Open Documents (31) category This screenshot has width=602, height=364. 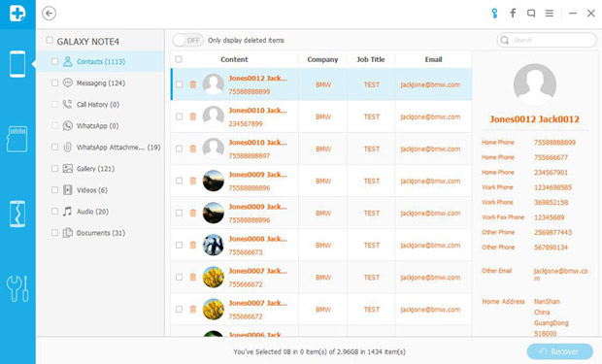point(100,233)
